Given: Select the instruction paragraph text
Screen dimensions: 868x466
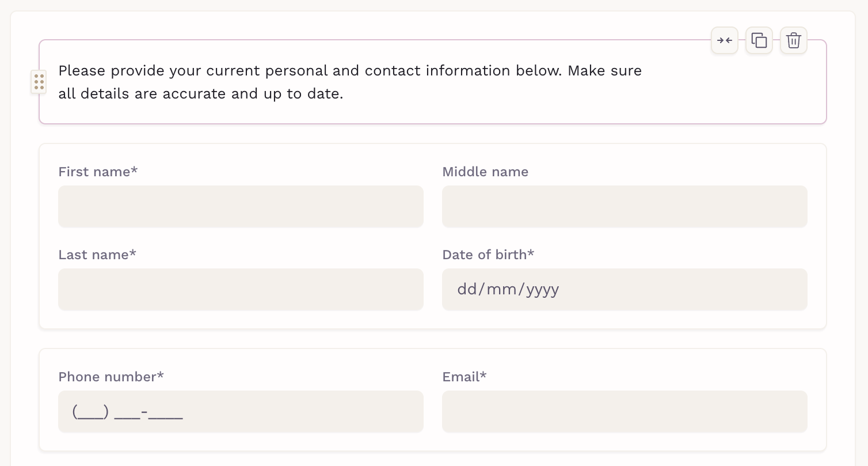Looking at the screenshot, I should click(350, 82).
